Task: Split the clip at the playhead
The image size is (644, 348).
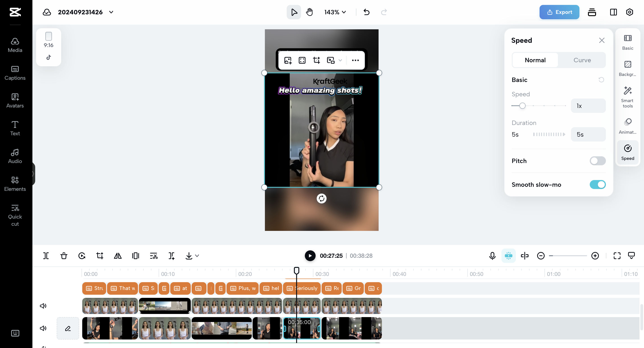Action: [x=46, y=256]
